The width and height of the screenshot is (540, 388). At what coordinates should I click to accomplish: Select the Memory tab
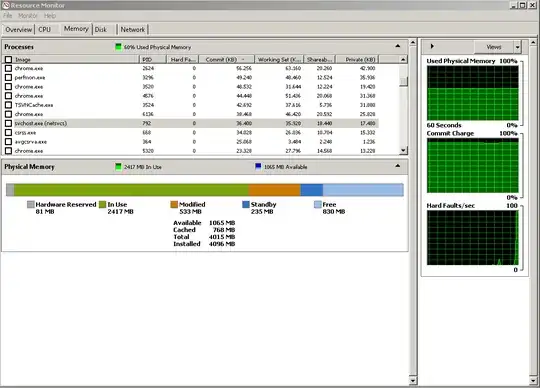pos(76,29)
